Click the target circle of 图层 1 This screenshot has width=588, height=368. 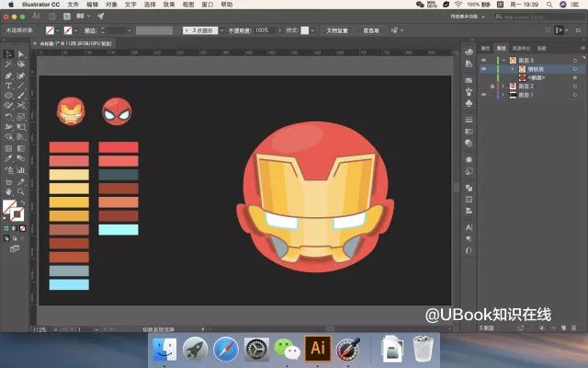[x=575, y=95]
